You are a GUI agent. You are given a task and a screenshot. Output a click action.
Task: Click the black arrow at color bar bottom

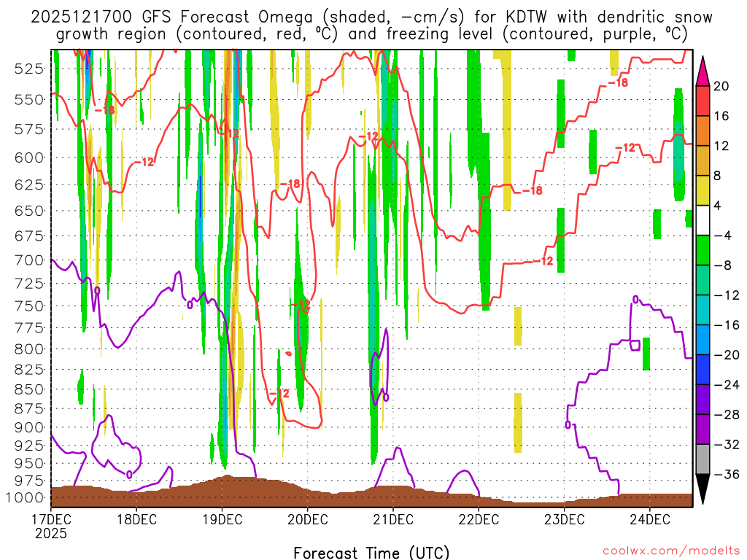coord(703,489)
